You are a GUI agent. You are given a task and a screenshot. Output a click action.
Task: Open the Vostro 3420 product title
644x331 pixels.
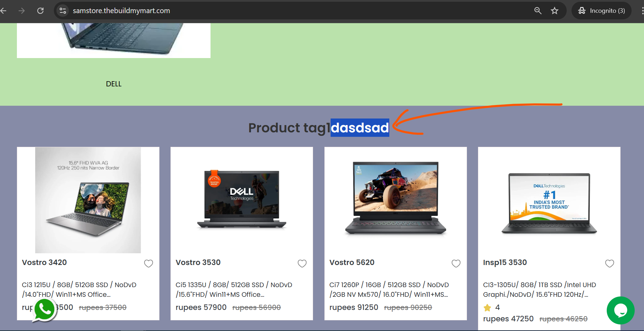coord(45,262)
